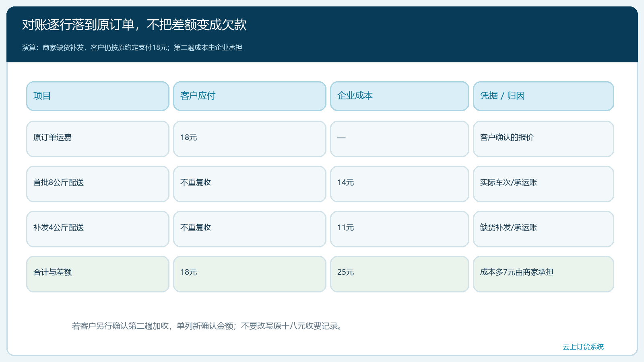The height and width of the screenshot is (362, 644).
Task: Click the 客户应付 column header
Action: 250,96
